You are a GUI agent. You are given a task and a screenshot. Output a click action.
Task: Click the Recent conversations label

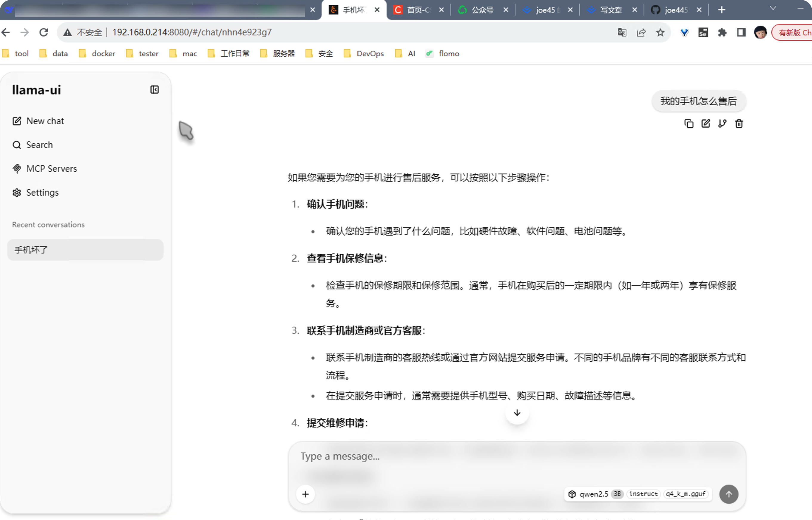tap(48, 225)
